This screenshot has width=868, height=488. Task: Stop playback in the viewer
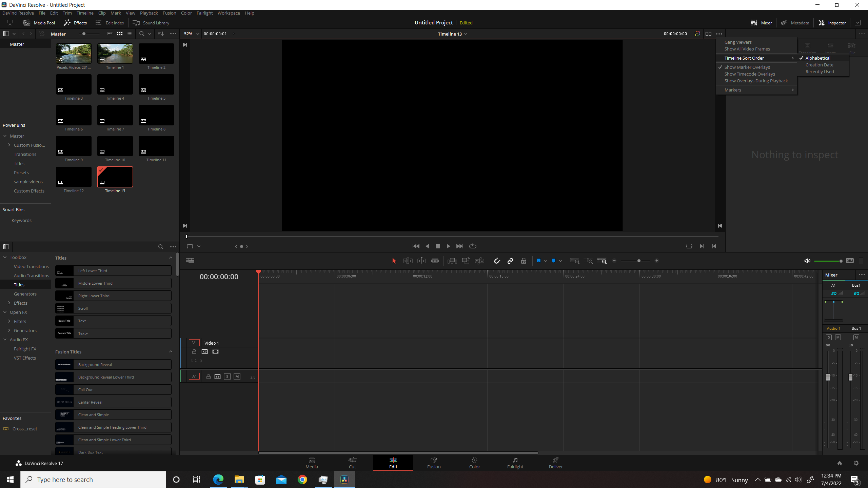tap(438, 246)
